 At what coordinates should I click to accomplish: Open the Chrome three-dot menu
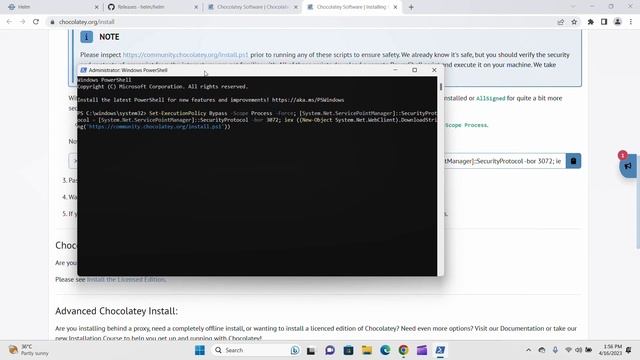pos(631,22)
